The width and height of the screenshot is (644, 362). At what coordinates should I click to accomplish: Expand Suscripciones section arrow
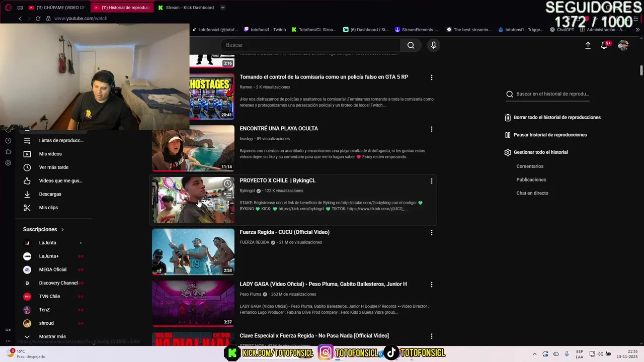click(62, 230)
